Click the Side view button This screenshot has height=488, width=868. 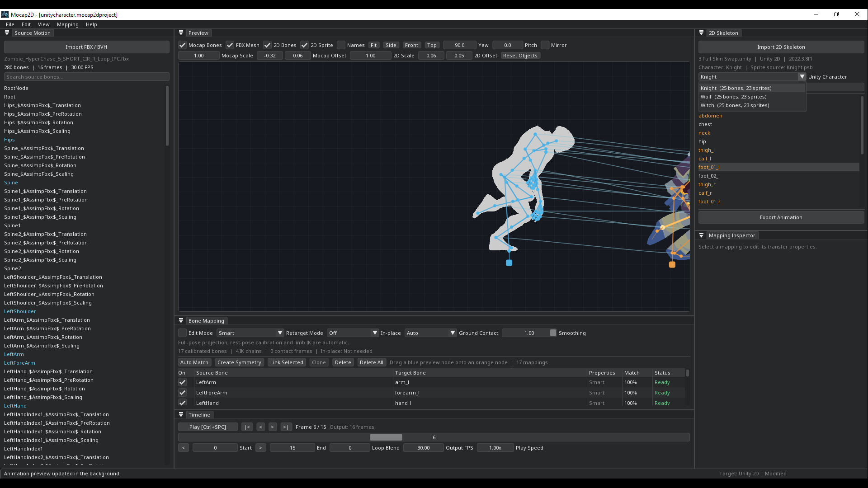coord(391,45)
